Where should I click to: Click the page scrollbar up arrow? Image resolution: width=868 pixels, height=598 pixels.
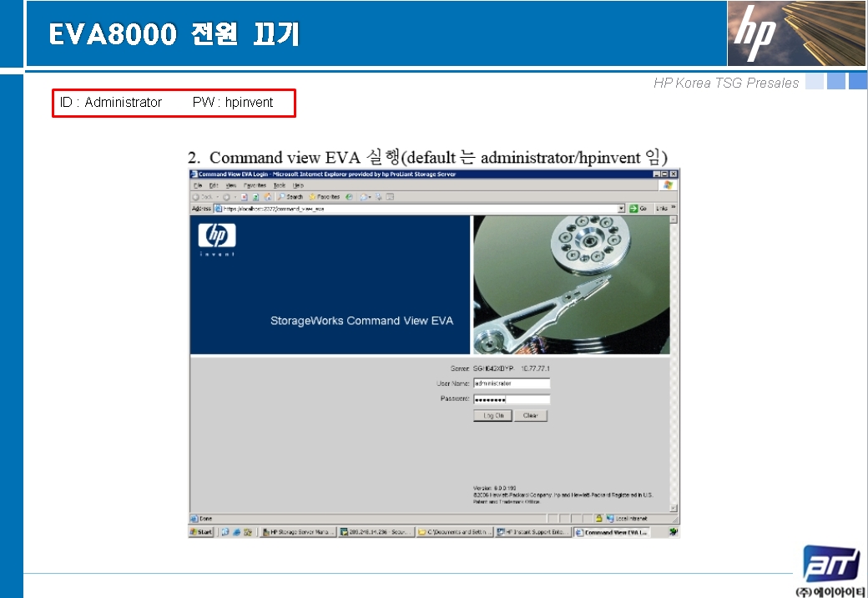pyautogui.click(x=674, y=220)
